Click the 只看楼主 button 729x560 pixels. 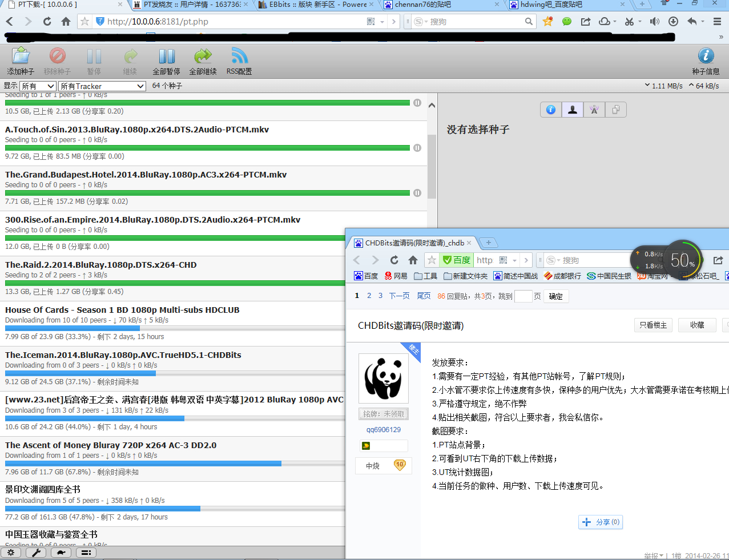pyautogui.click(x=653, y=325)
